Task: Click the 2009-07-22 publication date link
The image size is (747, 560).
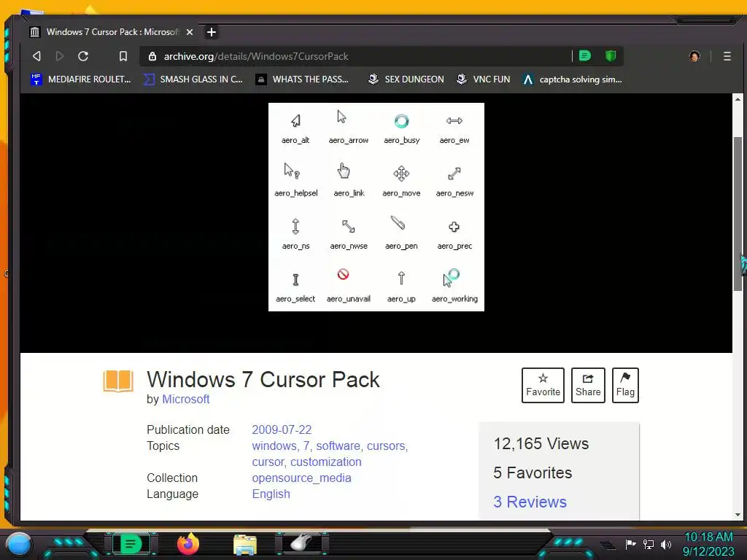Action: pyautogui.click(x=282, y=429)
